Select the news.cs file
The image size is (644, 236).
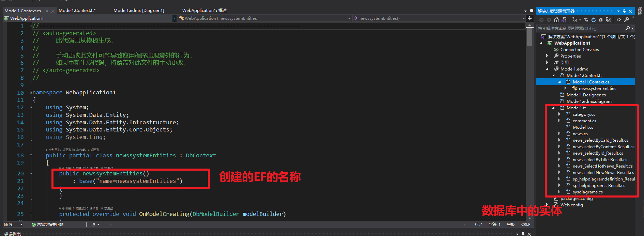[x=580, y=134]
